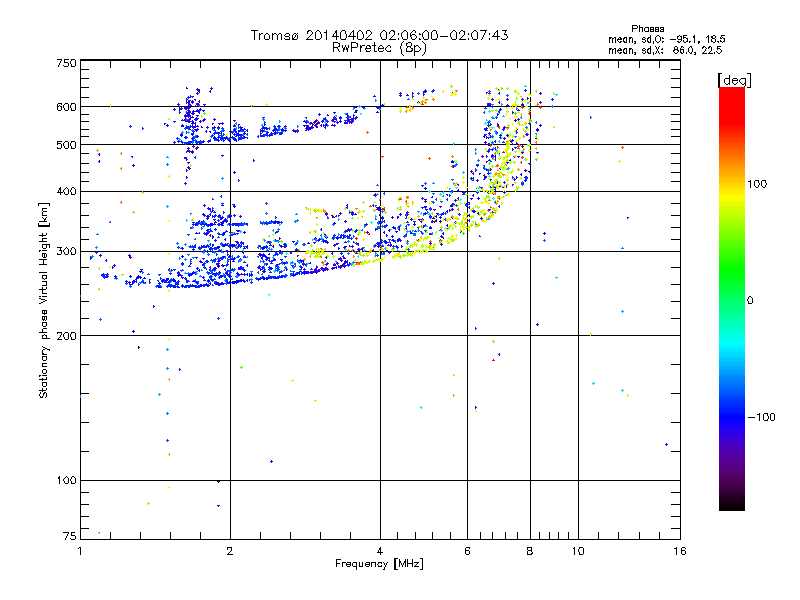Click the y-axis tick label '75'
800x600 pixels.
(70, 536)
